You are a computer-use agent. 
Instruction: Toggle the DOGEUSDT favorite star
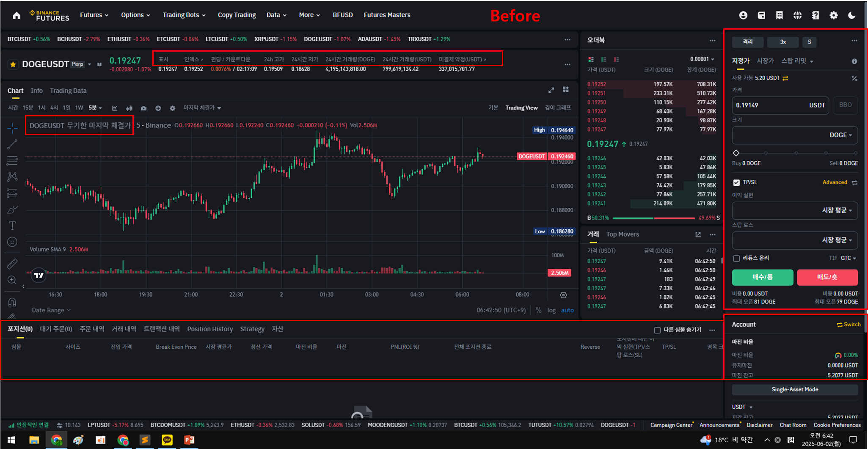[x=13, y=64]
